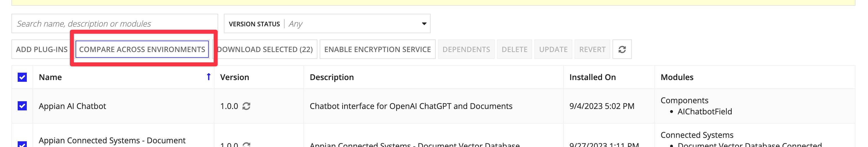The height and width of the screenshot is (147, 868).
Task: Click update icon next to Document Vector version
Action: click(246, 145)
